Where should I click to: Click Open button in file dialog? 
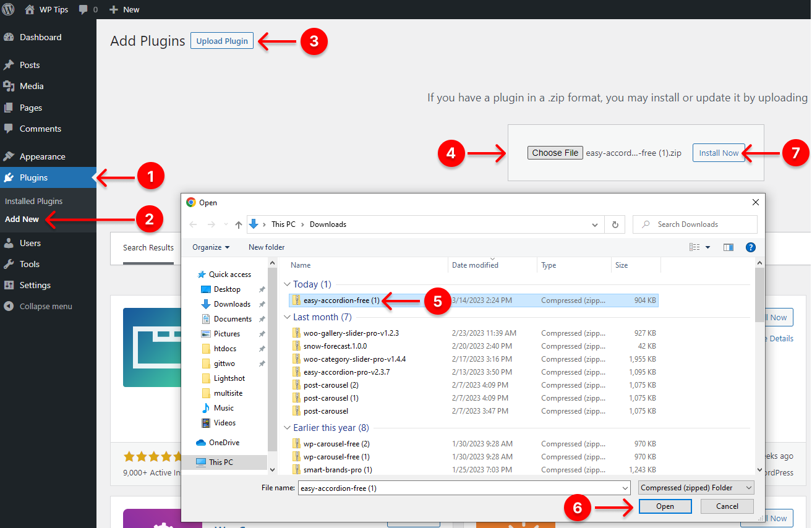(665, 506)
